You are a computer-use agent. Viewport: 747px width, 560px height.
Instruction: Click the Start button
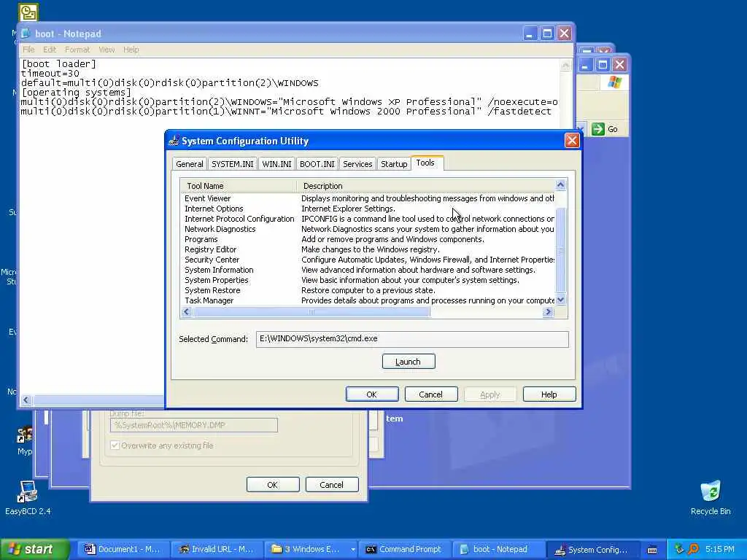pyautogui.click(x=34, y=549)
